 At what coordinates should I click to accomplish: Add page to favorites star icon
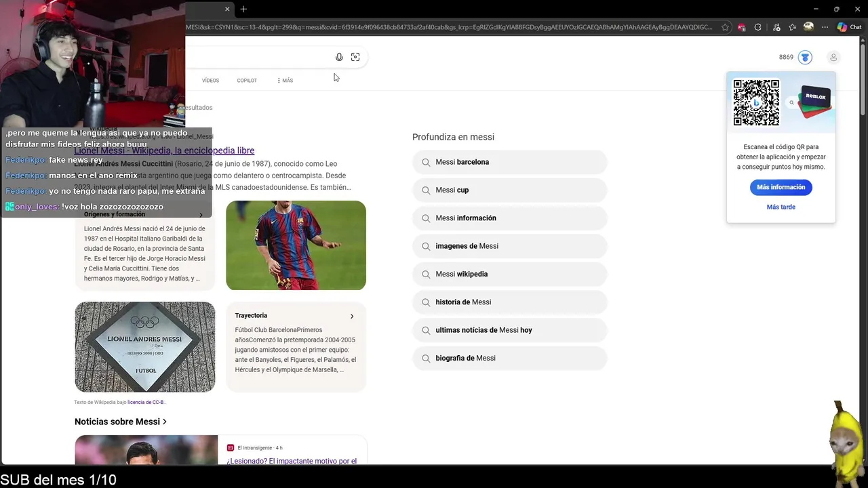pos(725,27)
